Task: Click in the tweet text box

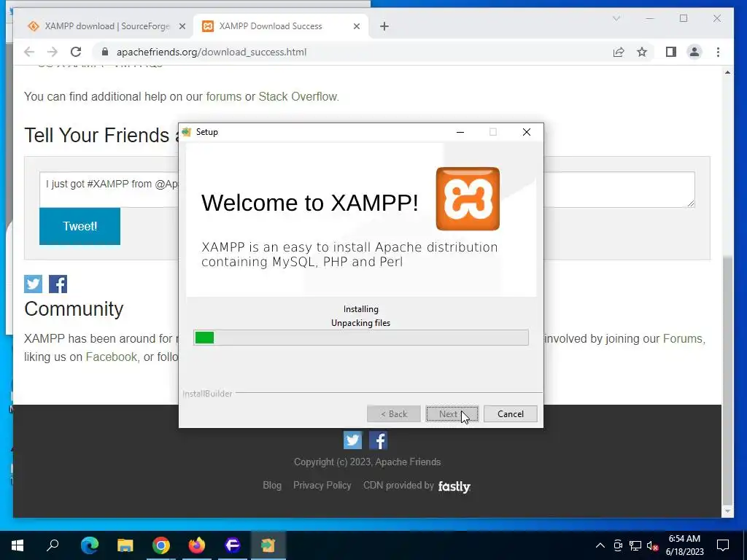Action: [367, 190]
